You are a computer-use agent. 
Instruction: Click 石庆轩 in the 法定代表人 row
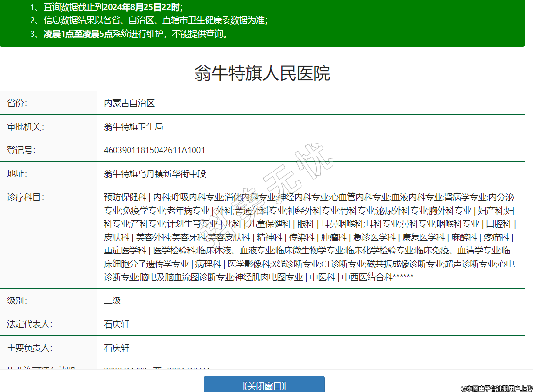pos(116,324)
